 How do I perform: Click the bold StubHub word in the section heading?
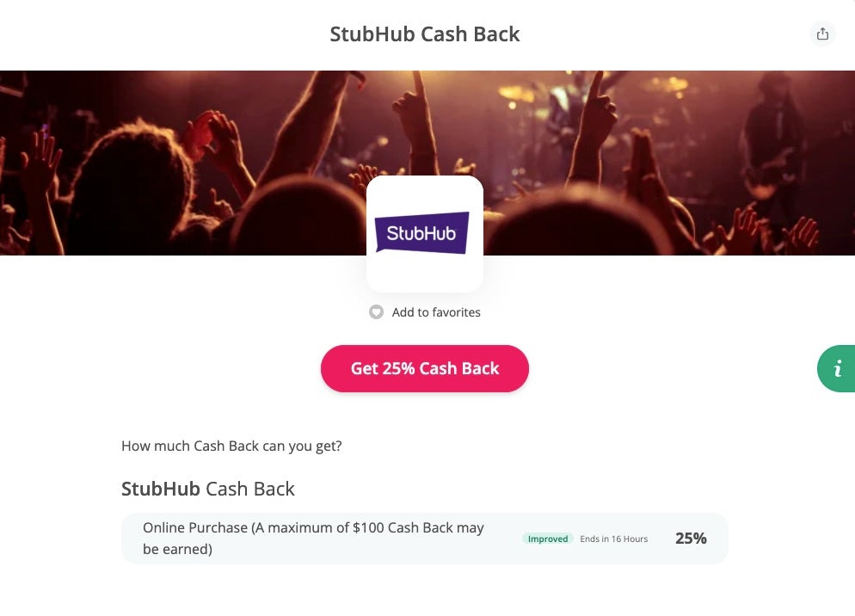tap(161, 489)
